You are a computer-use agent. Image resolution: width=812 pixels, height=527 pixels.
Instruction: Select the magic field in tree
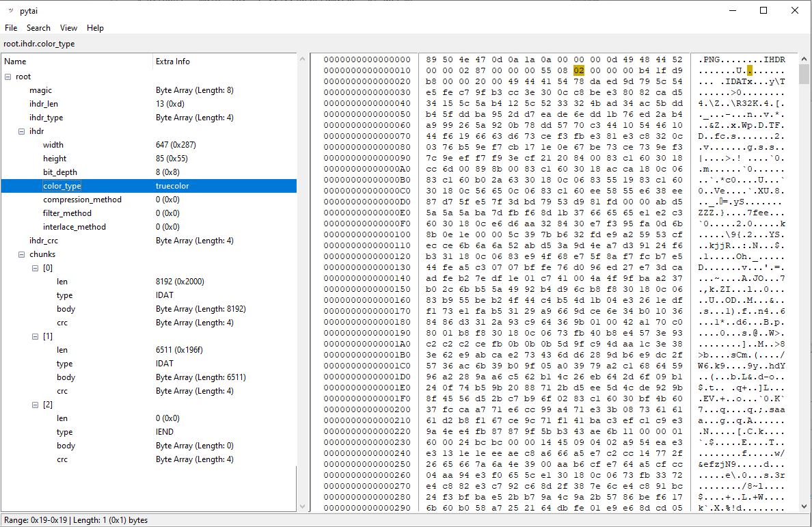click(x=40, y=90)
